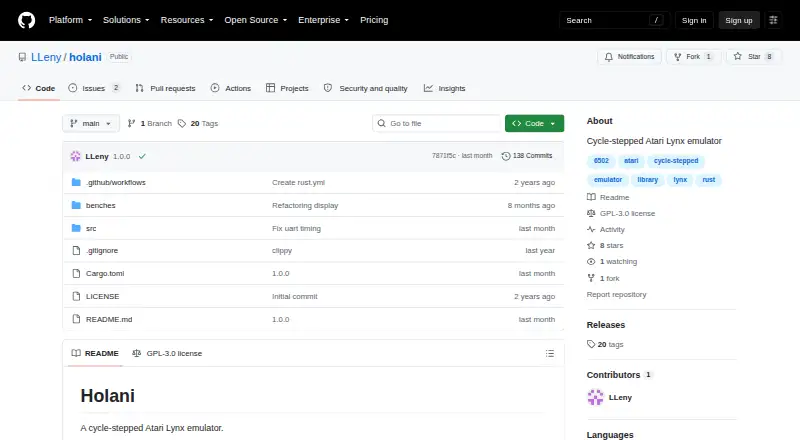Star the holani repository
Image resolution: width=800 pixels, height=440 pixels.
(x=753, y=57)
